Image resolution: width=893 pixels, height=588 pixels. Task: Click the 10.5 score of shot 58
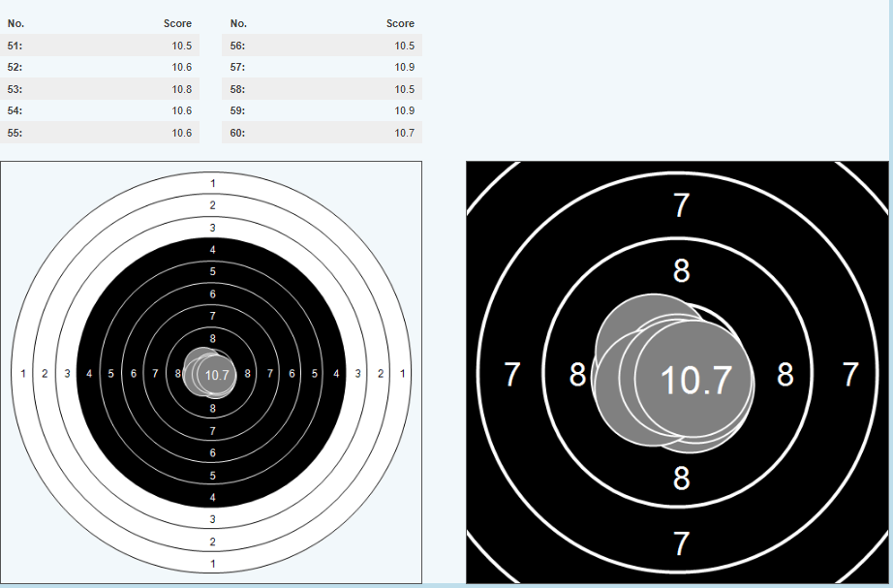pyautogui.click(x=404, y=89)
